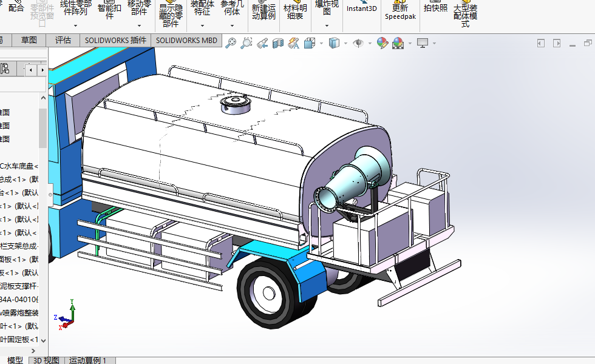Click the 材料明细表 button
The image size is (595, 364).
tap(296, 12)
